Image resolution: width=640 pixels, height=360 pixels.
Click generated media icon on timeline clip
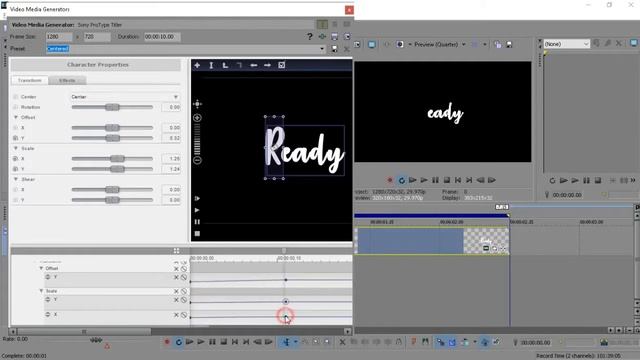point(486,249)
